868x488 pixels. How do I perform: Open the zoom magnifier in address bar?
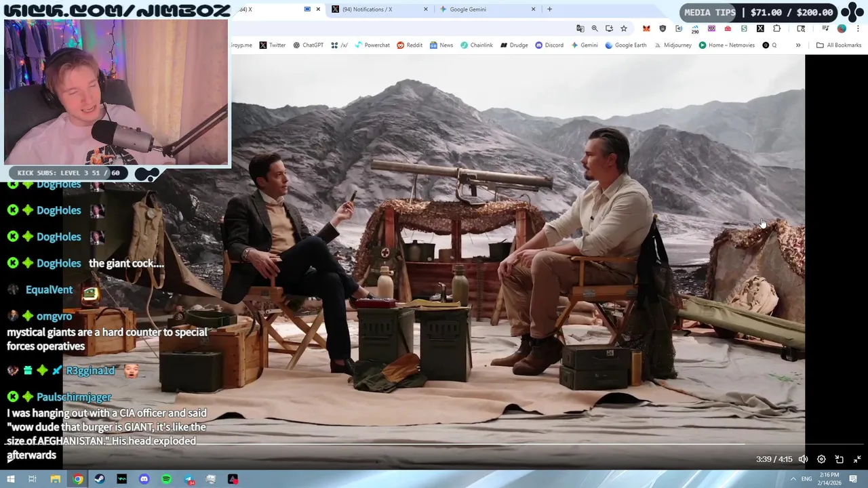pyautogui.click(x=595, y=28)
